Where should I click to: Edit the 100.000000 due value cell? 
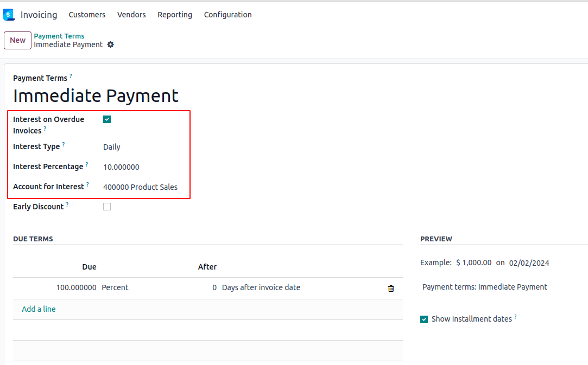pos(76,287)
